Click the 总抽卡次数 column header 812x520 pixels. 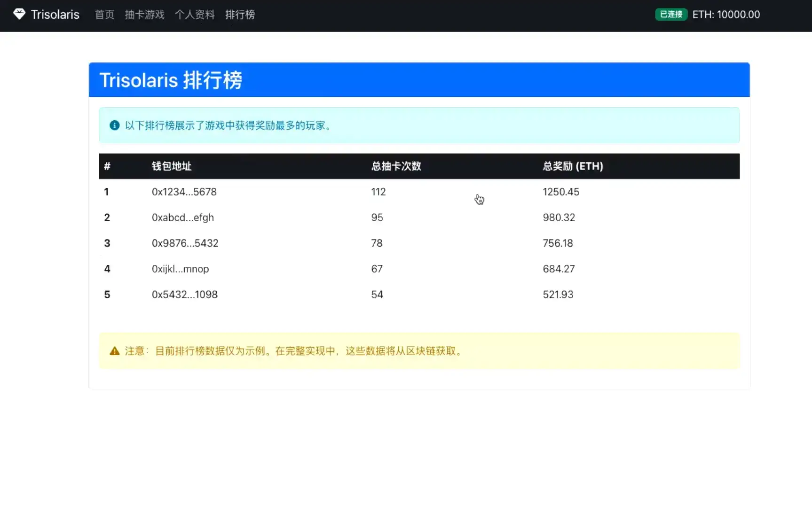tap(396, 166)
